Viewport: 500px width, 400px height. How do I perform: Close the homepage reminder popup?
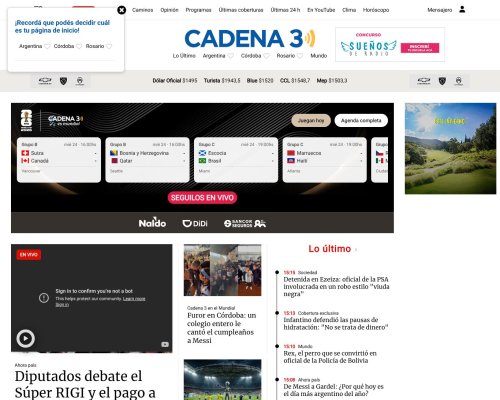click(122, 10)
